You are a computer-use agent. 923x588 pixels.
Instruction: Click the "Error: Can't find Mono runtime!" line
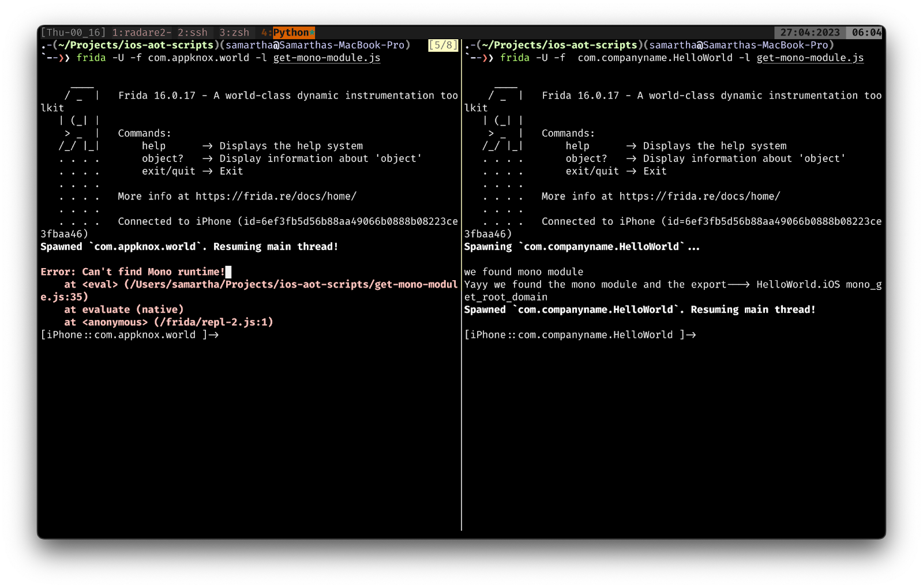133,272
